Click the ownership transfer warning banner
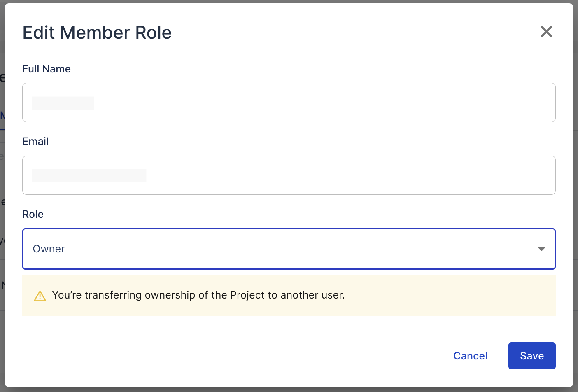Viewport: 578px width, 392px height. (x=288, y=296)
